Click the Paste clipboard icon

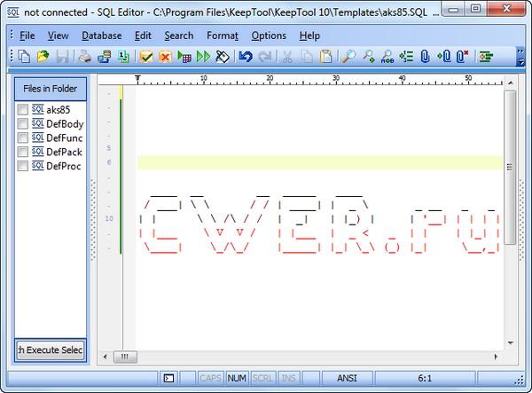point(325,57)
